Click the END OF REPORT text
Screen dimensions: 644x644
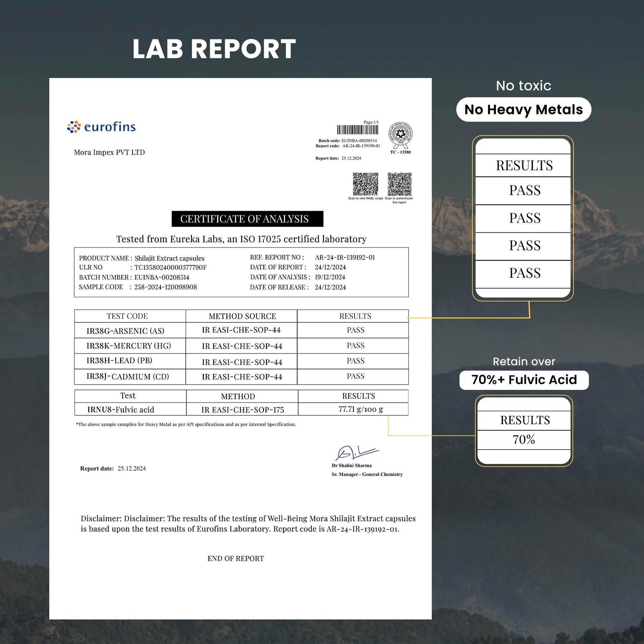coord(235,558)
